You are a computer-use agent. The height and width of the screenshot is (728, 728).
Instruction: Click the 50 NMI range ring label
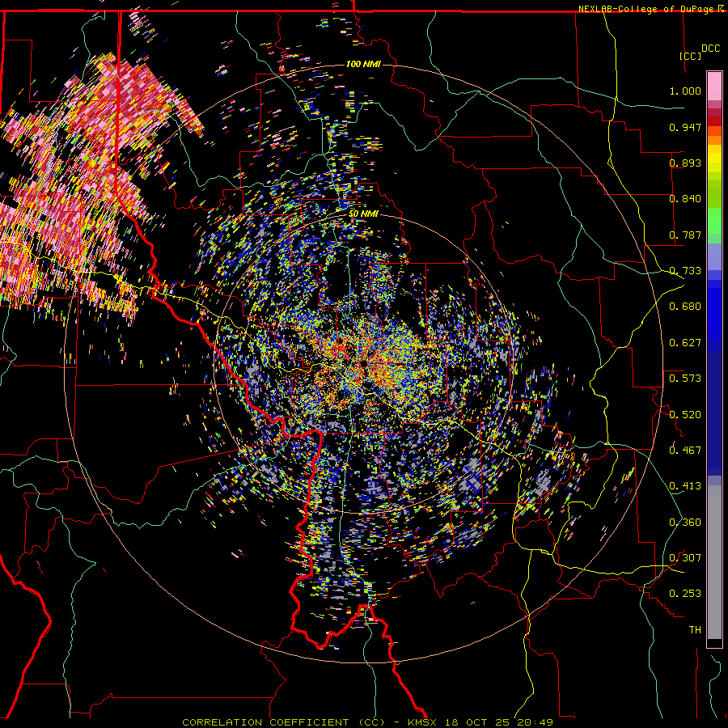click(x=363, y=214)
